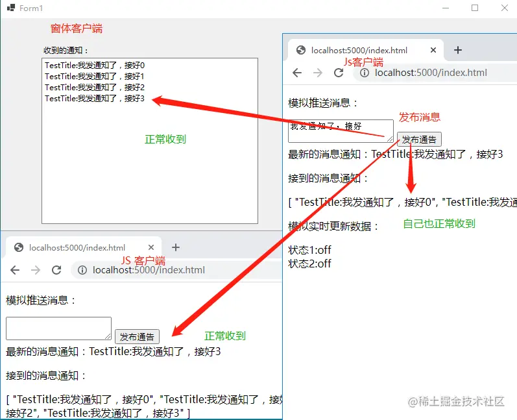517x420 pixels.
Task: Click the 状态2:off text in the right browser
Action: (309, 264)
